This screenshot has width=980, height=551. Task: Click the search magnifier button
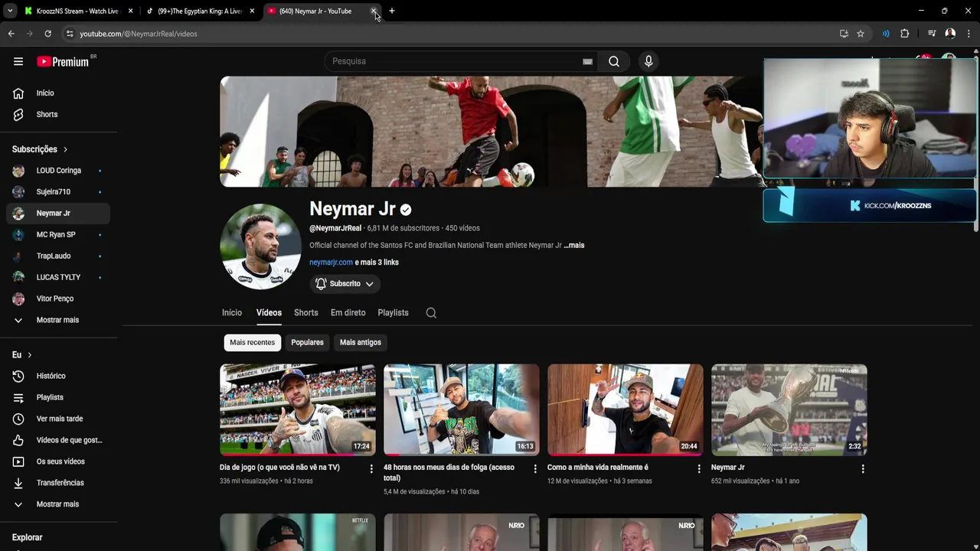click(614, 61)
